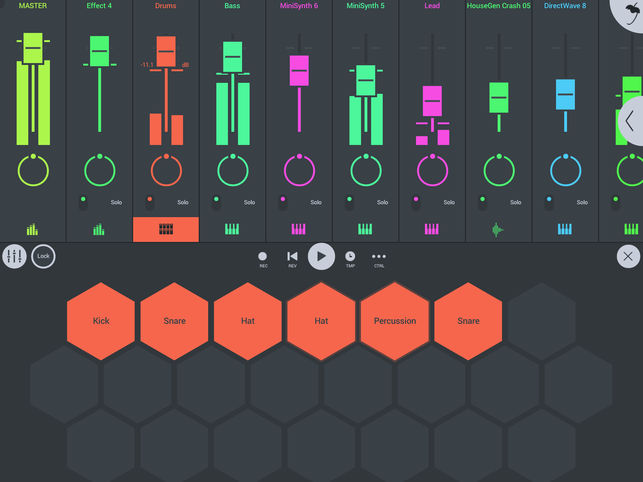Solo the DirectWave 8 channel
643x482 pixels.
pos(582,202)
